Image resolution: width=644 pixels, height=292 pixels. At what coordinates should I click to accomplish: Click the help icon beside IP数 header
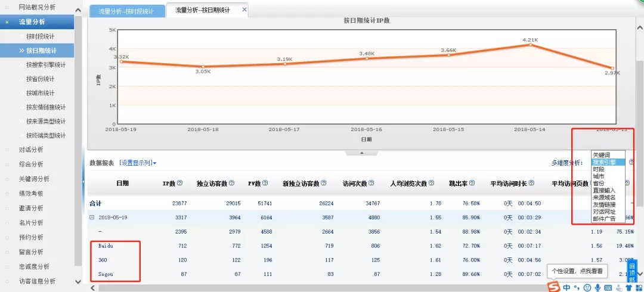[179, 183]
